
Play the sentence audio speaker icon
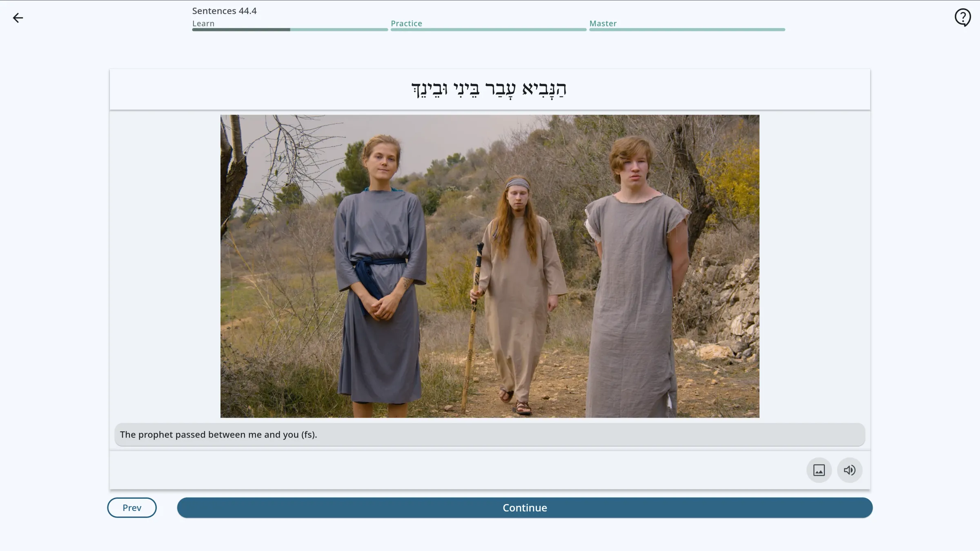point(850,470)
